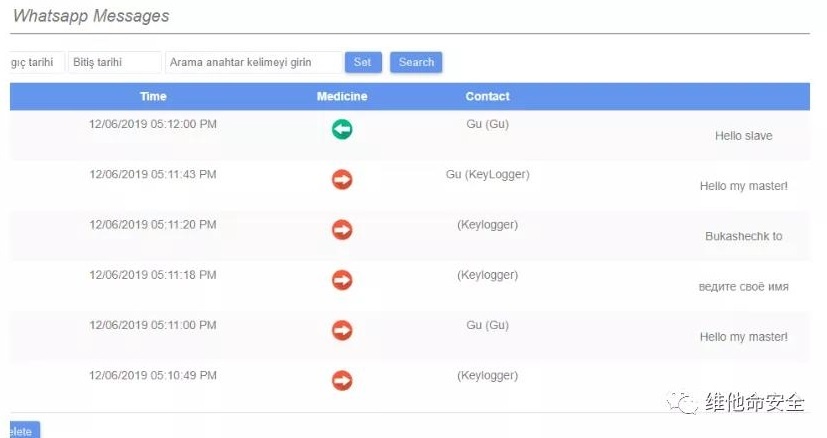Click the 'ведите своё имя' message text
This screenshot has width=827, height=438.
point(743,287)
